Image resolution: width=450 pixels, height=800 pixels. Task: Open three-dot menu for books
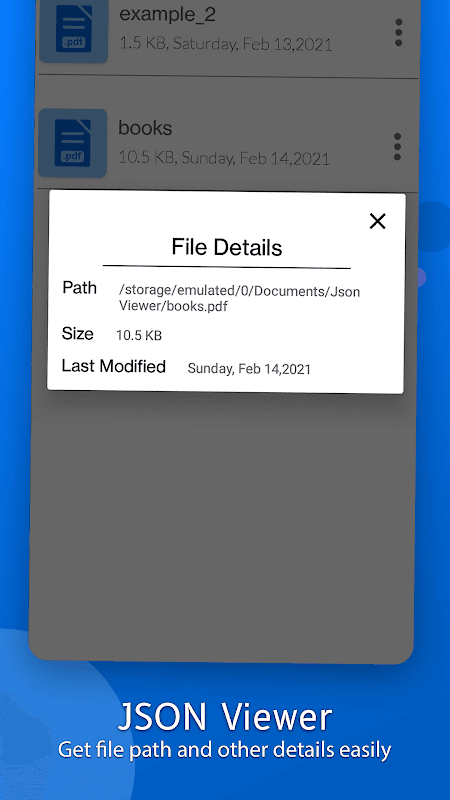pos(397,147)
